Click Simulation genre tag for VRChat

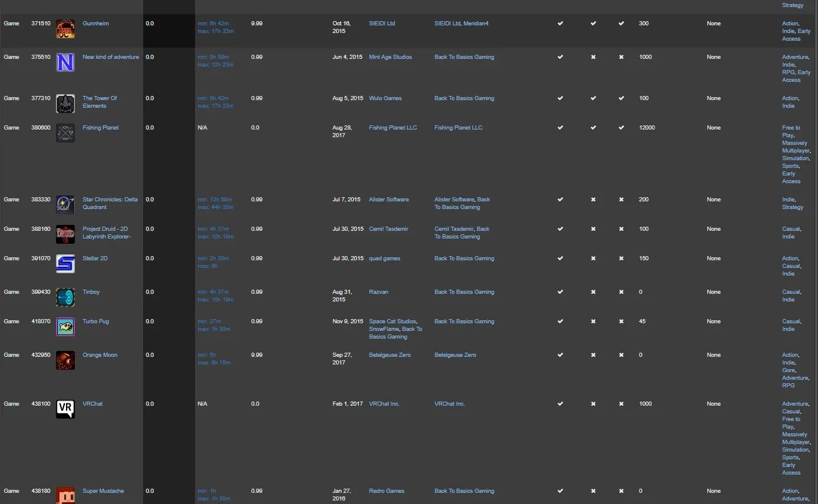pyautogui.click(x=796, y=450)
